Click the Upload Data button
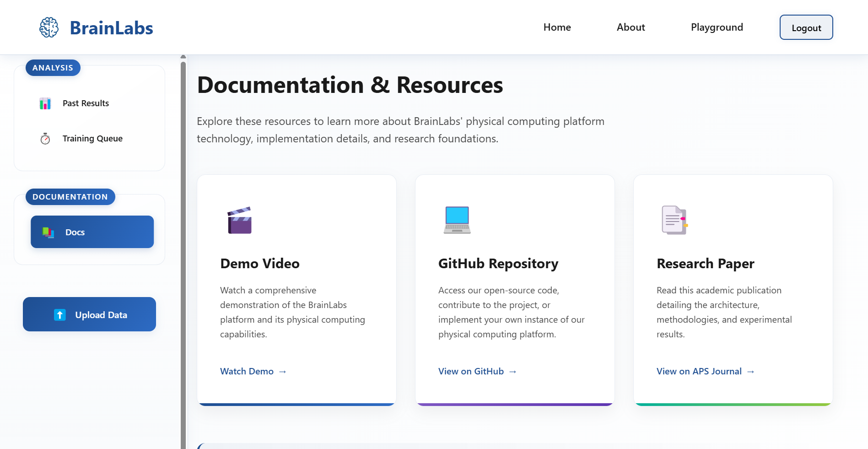Viewport: 868px width, 449px height. point(89,314)
